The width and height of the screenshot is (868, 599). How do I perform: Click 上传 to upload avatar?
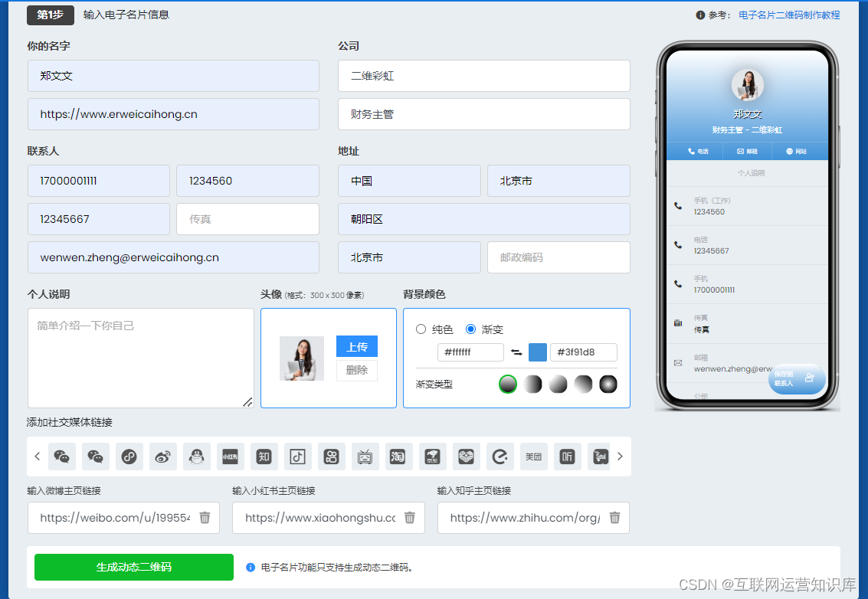point(357,346)
